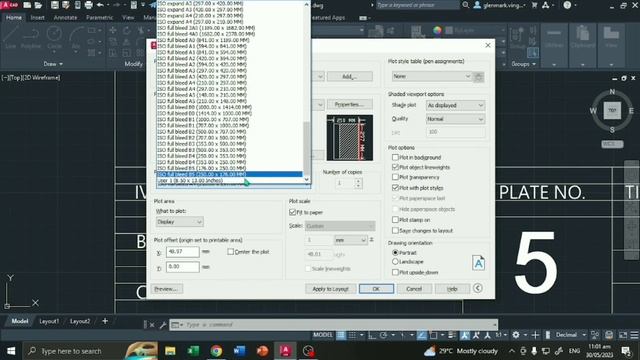The width and height of the screenshot is (640, 360).
Task: Click the edit plot style table icon beside None
Action: point(479,76)
